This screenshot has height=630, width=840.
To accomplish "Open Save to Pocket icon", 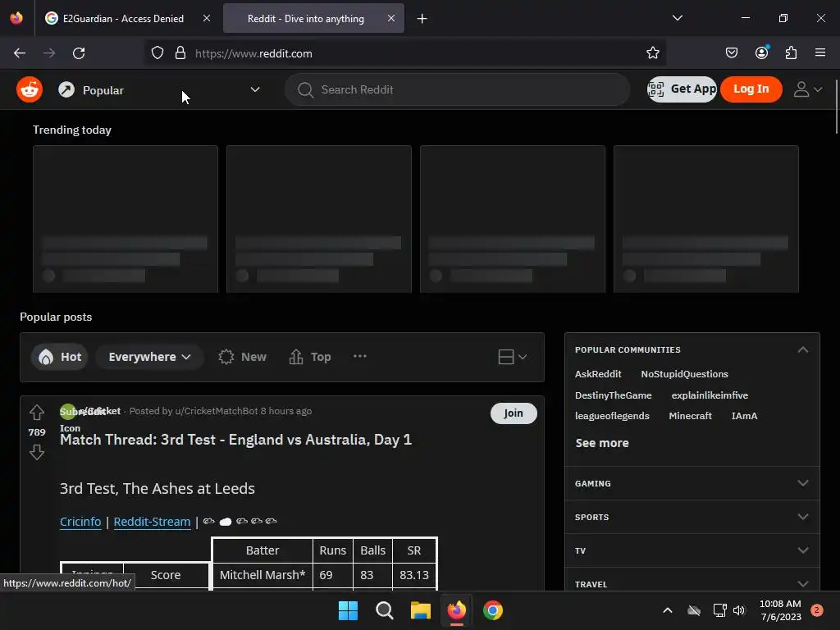I will [731, 53].
